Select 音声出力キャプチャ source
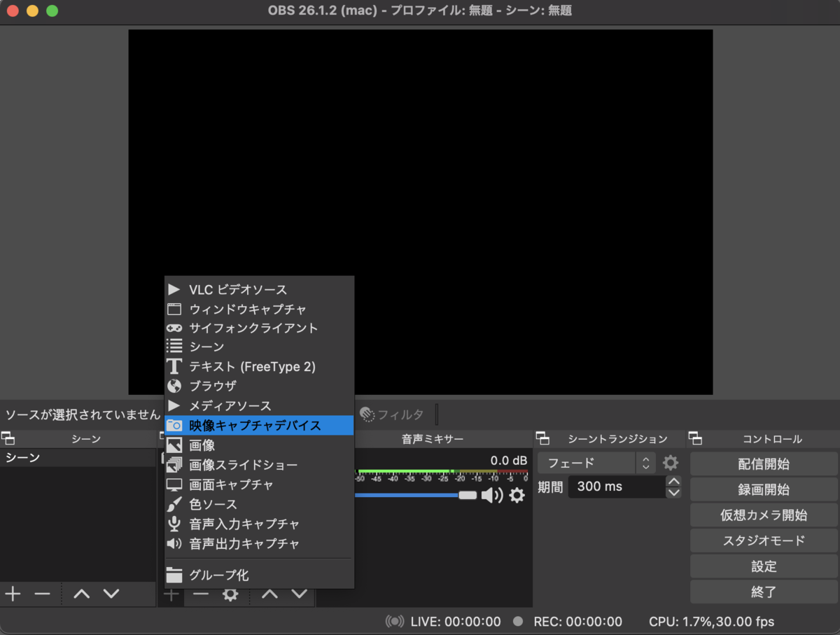 (x=259, y=543)
